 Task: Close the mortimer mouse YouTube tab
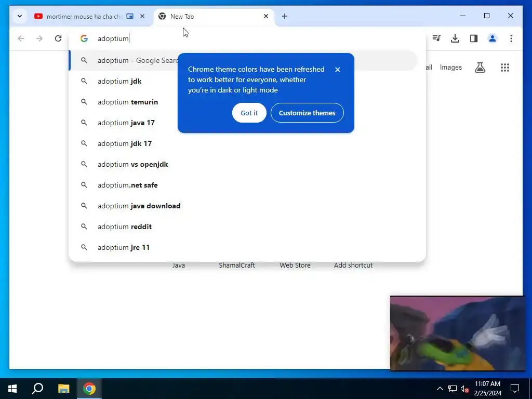pyautogui.click(x=142, y=16)
